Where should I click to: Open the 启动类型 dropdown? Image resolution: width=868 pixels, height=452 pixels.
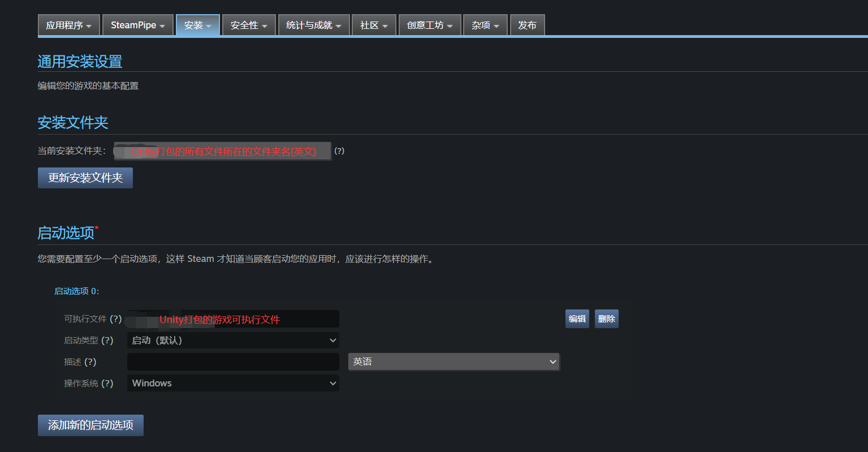coord(233,340)
